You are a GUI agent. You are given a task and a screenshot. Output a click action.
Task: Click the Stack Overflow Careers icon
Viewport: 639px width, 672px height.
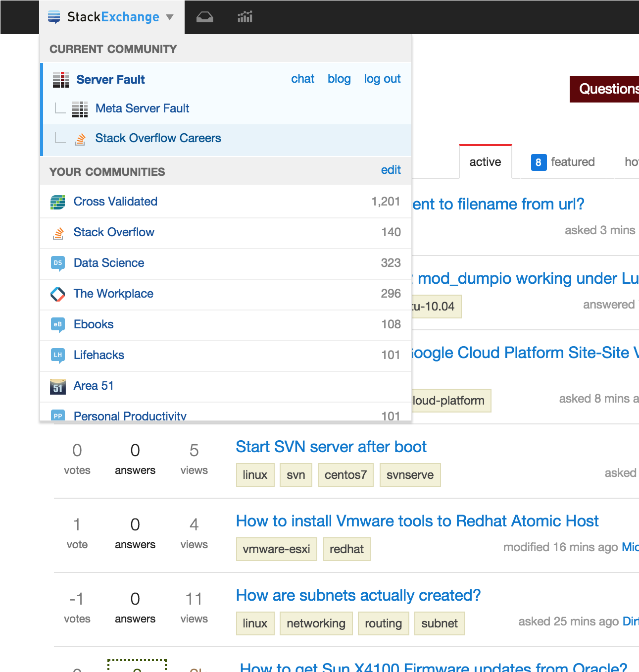80,139
